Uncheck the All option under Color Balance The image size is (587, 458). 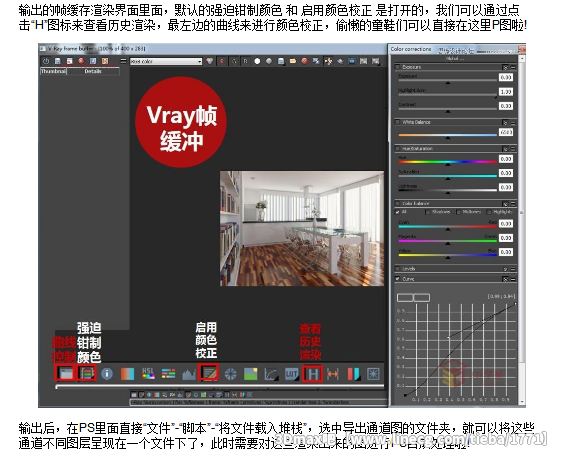[x=398, y=212]
